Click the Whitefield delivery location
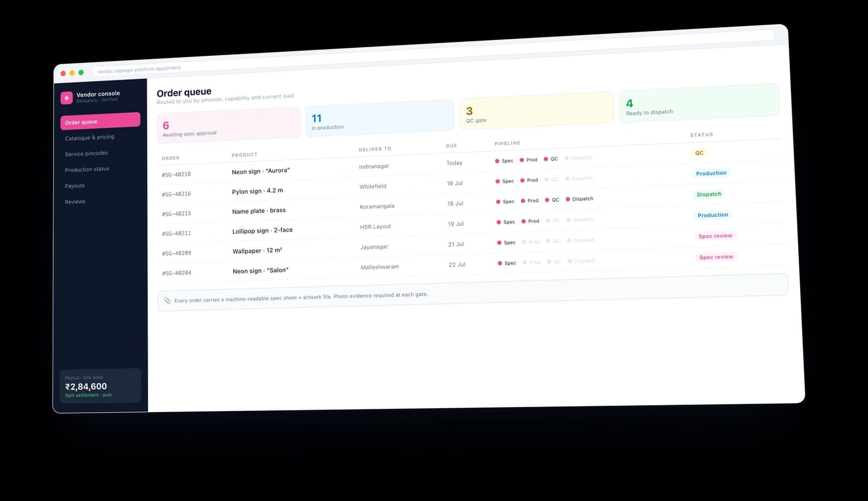 [373, 186]
